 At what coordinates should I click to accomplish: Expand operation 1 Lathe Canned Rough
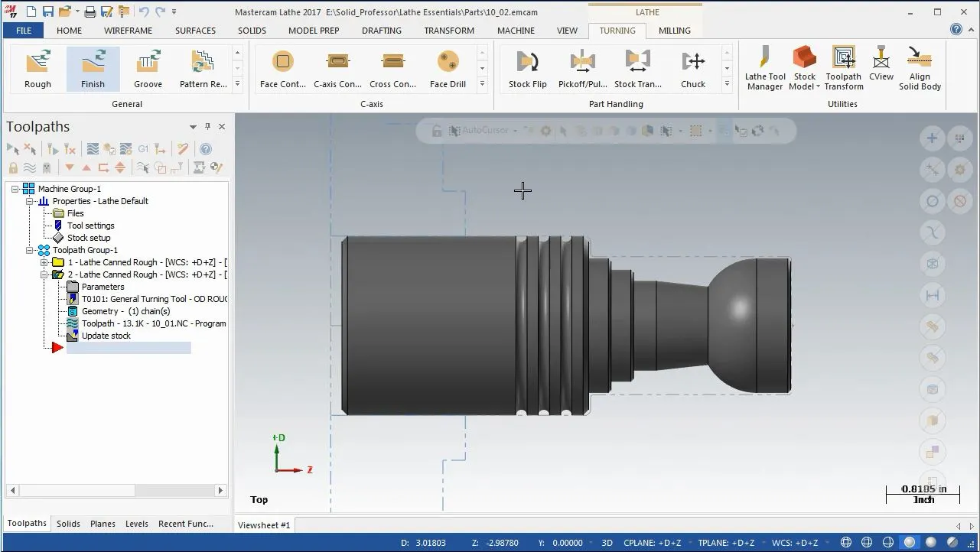click(x=44, y=262)
